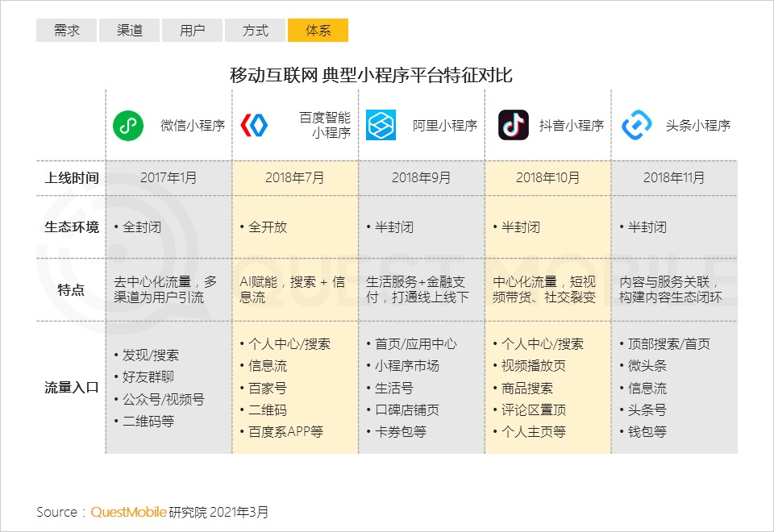The image size is (774, 532).
Task: Click the chart title 移动互联网 典型小程序平台特征对比
Action: [371, 75]
